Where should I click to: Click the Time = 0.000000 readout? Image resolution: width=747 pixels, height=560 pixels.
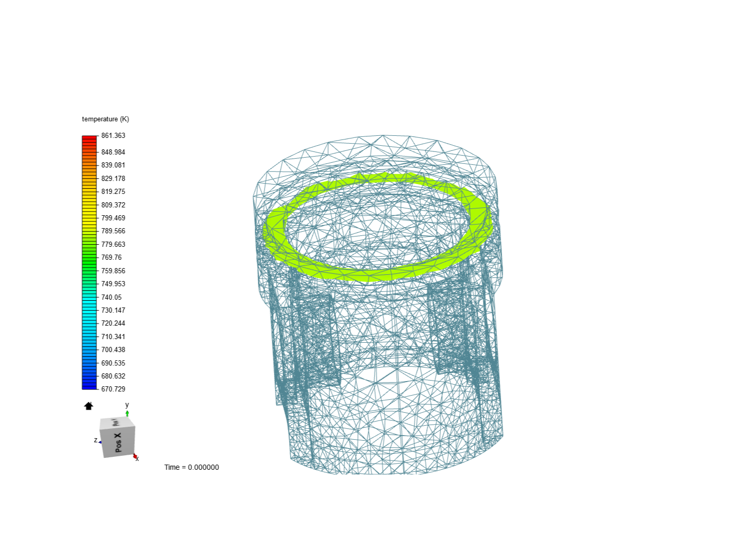coord(192,467)
